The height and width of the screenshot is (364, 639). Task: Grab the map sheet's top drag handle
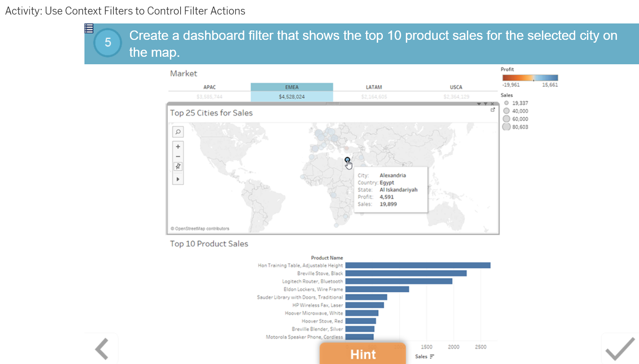333,103
